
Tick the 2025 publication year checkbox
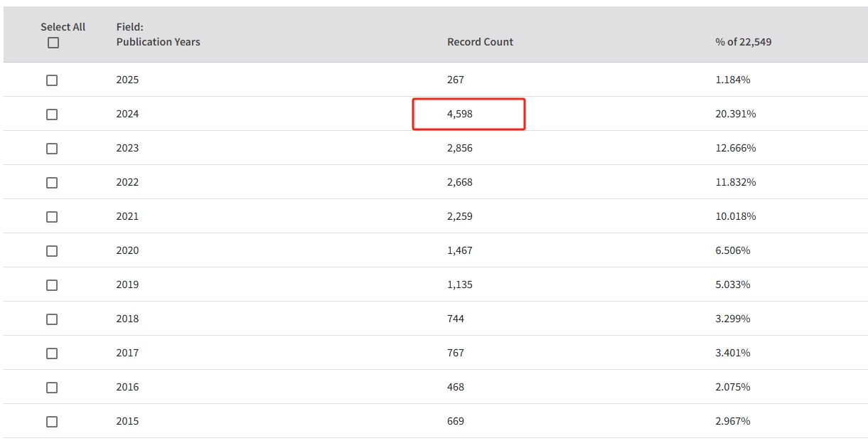pos(52,80)
